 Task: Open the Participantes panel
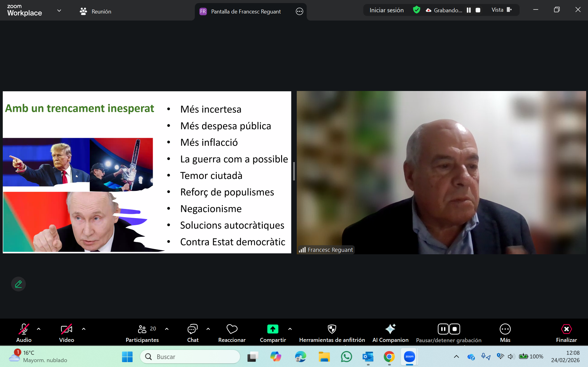pos(142,333)
